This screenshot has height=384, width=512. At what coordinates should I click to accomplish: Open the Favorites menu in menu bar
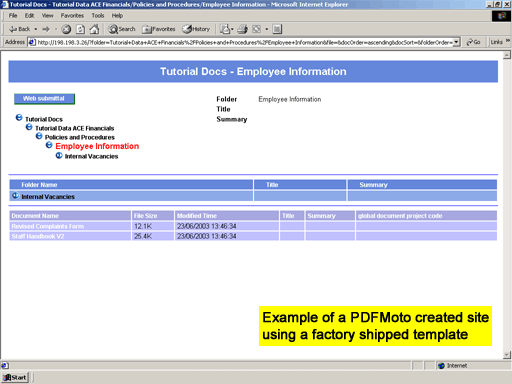(x=72, y=16)
